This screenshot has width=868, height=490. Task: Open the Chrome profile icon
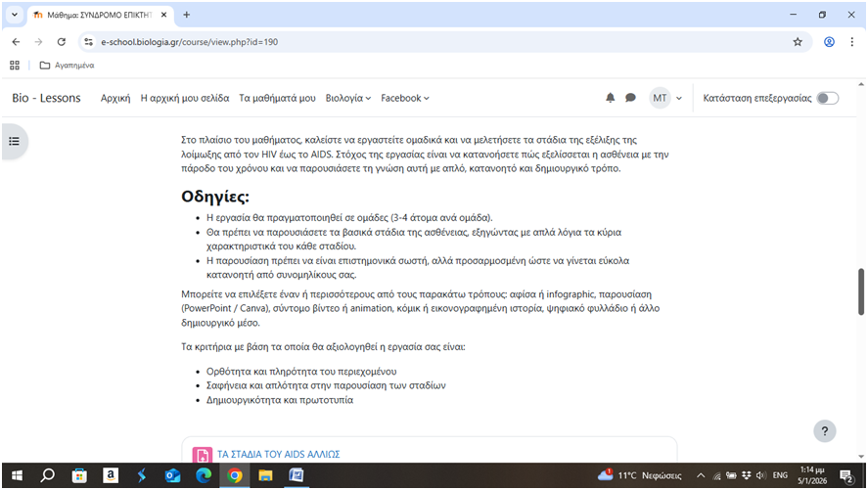click(829, 42)
